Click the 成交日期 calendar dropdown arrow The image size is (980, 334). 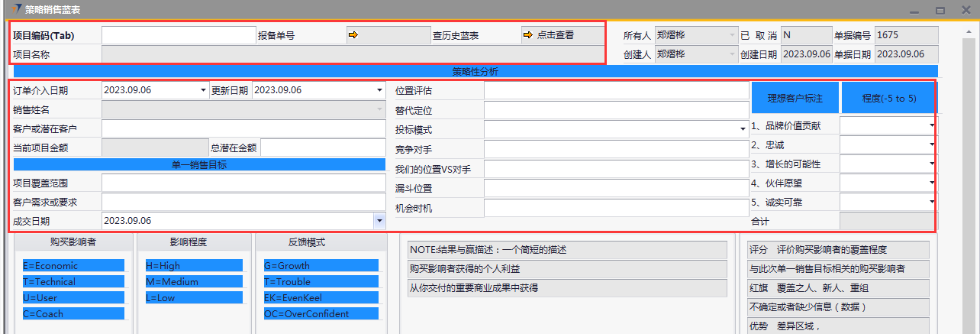click(379, 221)
